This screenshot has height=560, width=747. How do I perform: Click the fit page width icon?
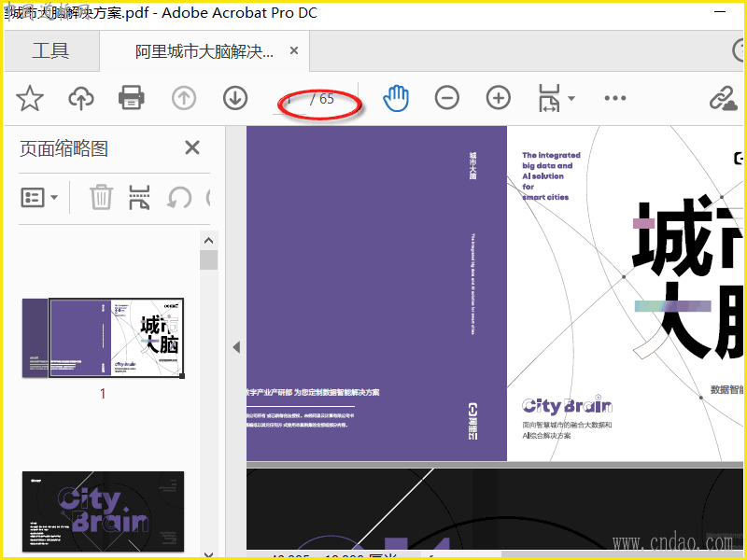[x=549, y=98]
